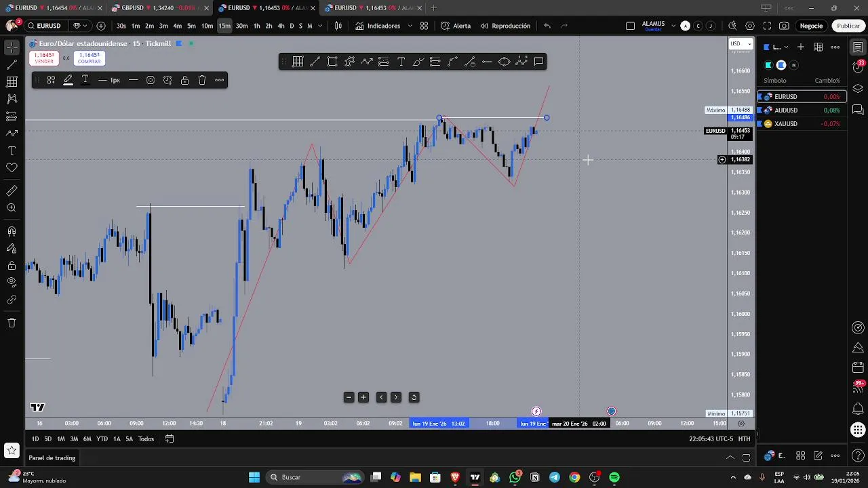Select the 1M date range
868x488 pixels.
tap(60, 439)
